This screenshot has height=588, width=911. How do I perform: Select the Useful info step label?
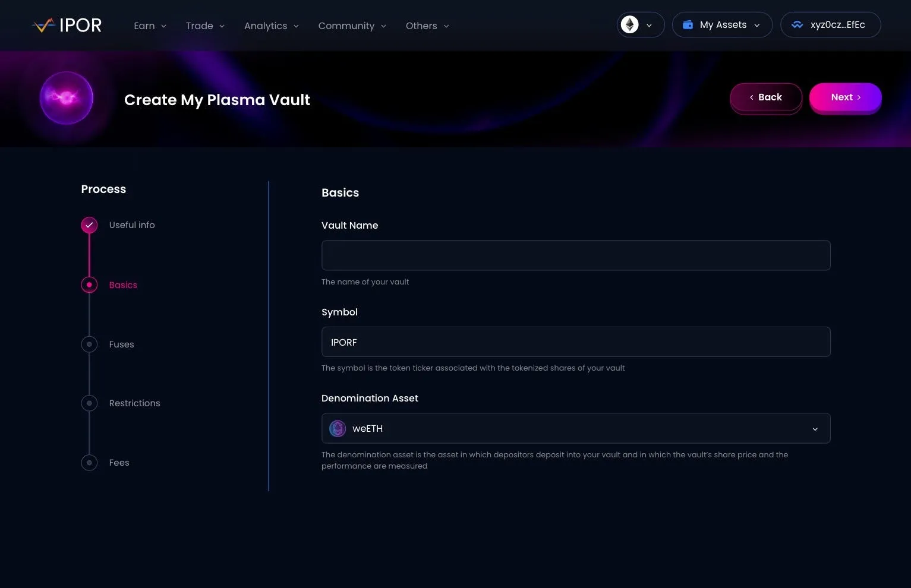point(132,225)
